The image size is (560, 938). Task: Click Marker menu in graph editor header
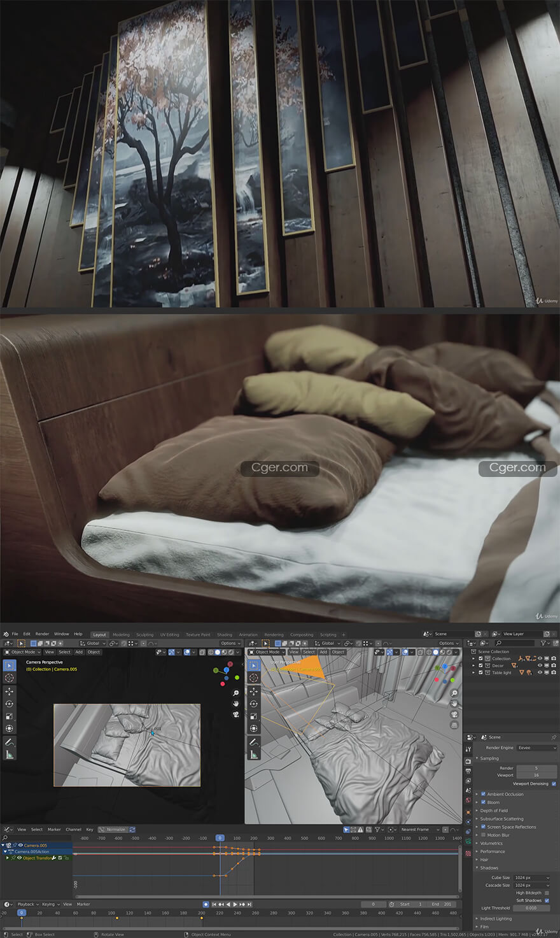pos(54,830)
